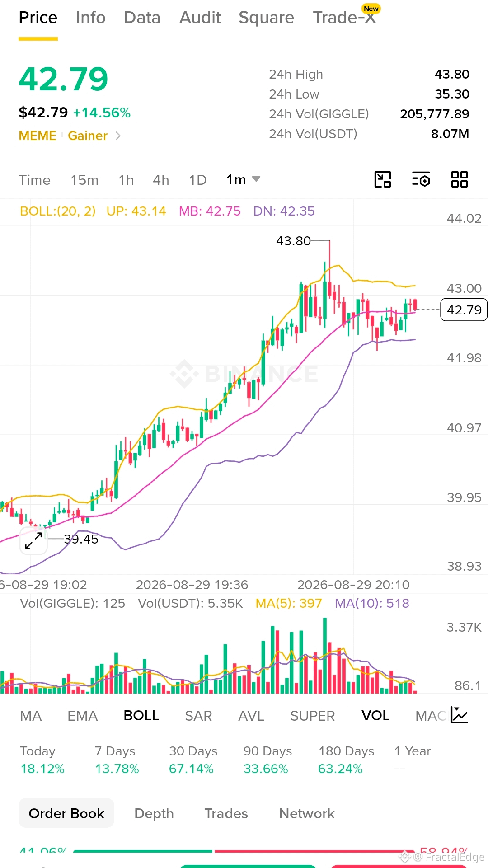Open the 1m interval dropdown
The height and width of the screenshot is (868, 488).
click(x=243, y=179)
